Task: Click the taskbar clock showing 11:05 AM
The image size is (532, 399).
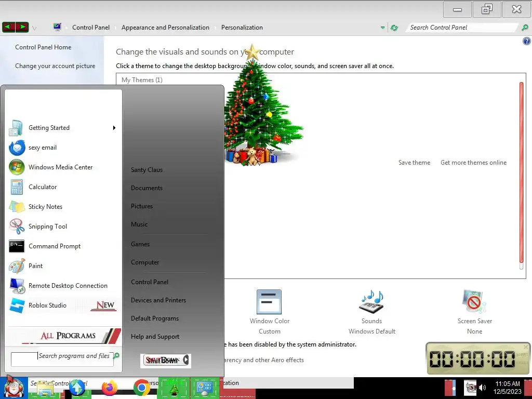Action: point(507,388)
